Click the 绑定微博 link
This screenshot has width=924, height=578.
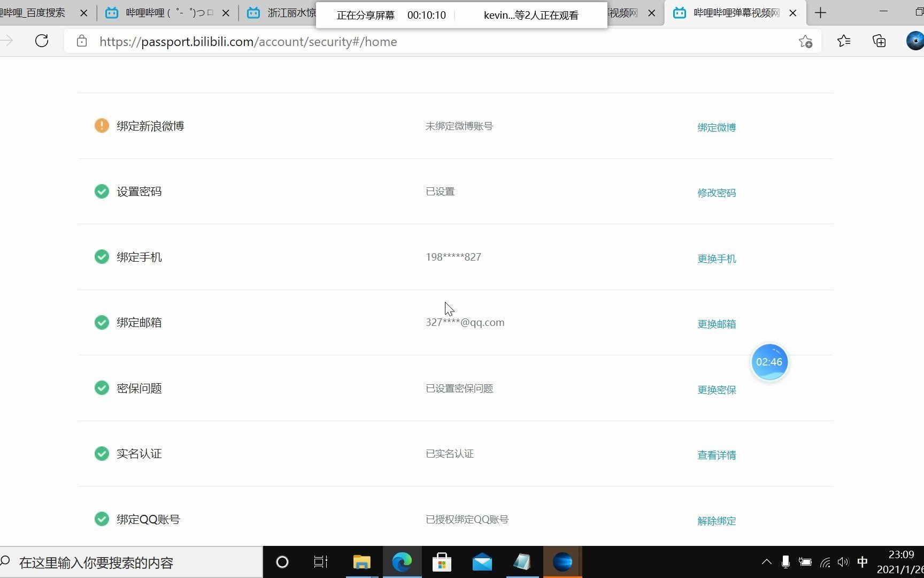tap(717, 127)
